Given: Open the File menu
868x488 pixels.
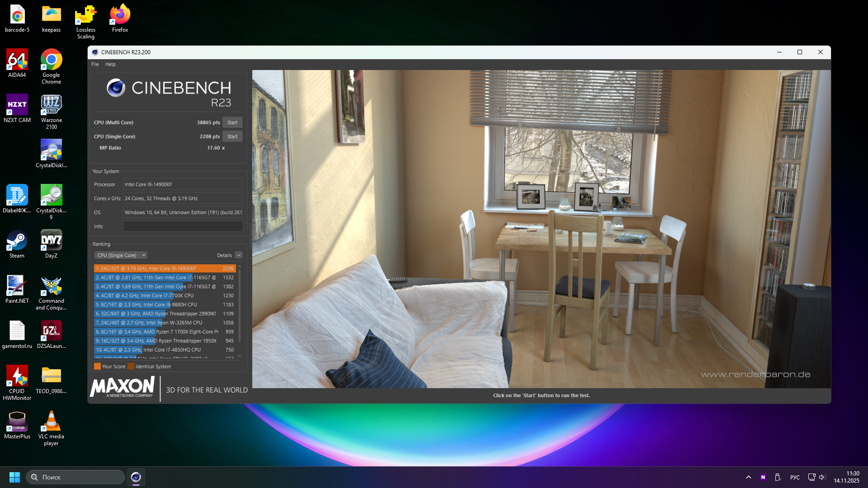Looking at the screenshot, I should point(95,64).
